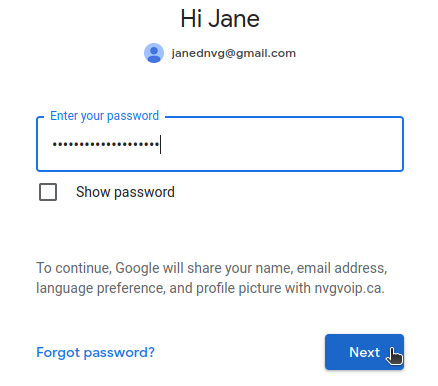Click the 'Enter your password' field label
438x386 pixels.
[x=104, y=116]
